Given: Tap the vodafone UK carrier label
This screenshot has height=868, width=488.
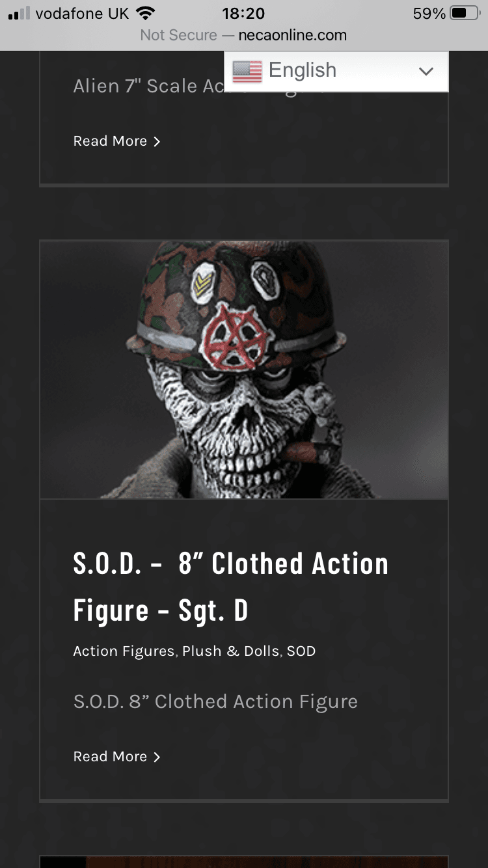Looking at the screenshot, I should pyautogui.click(x=82, y=13).
